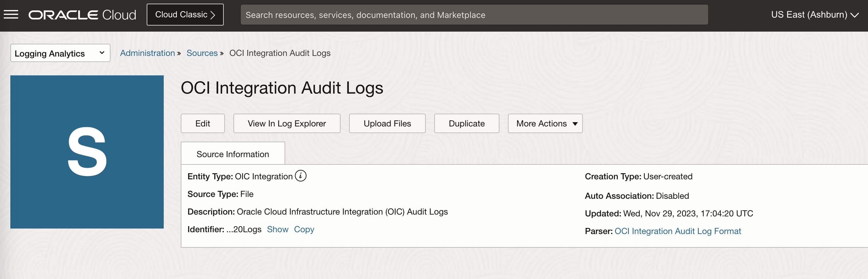Click the Edit button
The width and height of the screenshot is (868, 279).
202,123
